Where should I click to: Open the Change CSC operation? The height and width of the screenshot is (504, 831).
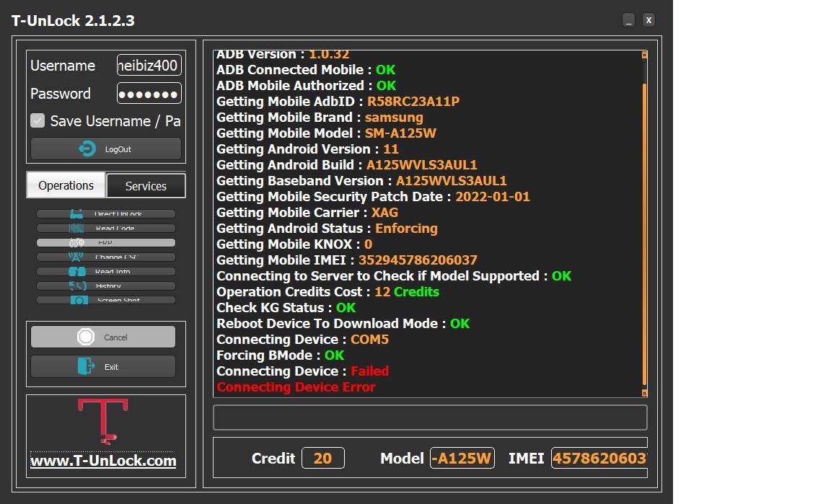point(106,257)
